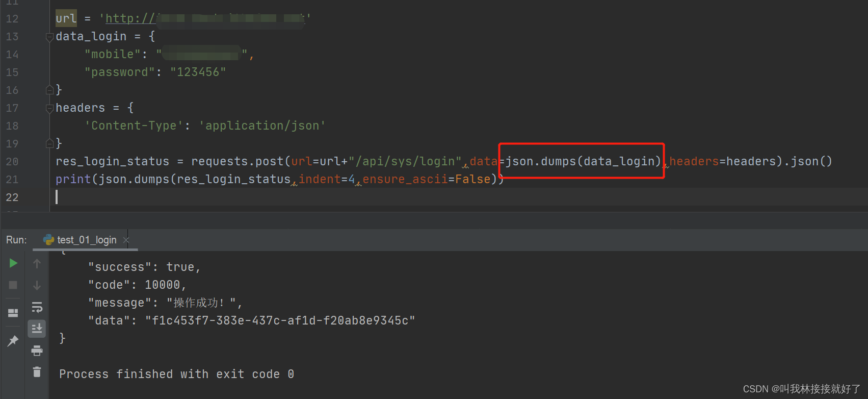Click line number 20 in the gutter
The image size is (868, 399).
(12, 162)
